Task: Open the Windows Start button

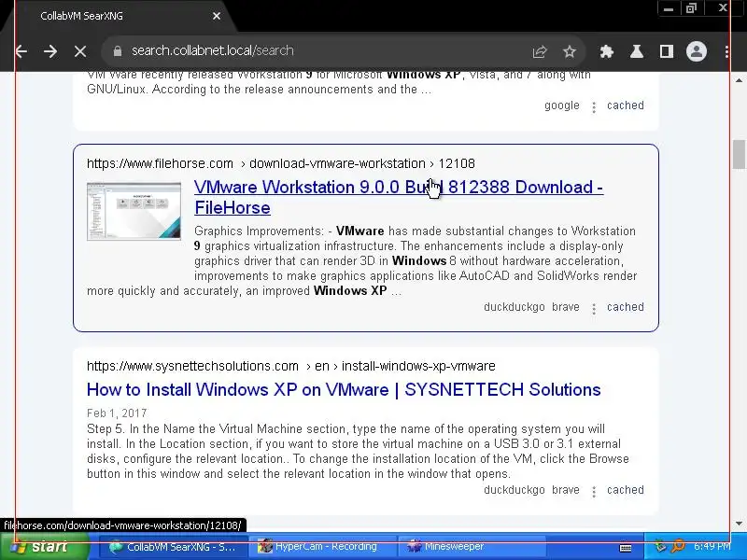Action: coord(45,547)
